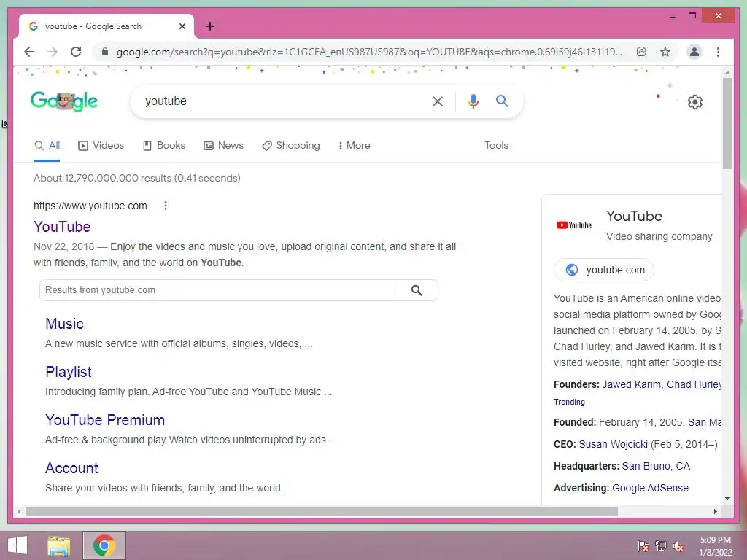Screen dimensions: 747x560
Task: Open the YouTube main result link
Action: (62, 227)
